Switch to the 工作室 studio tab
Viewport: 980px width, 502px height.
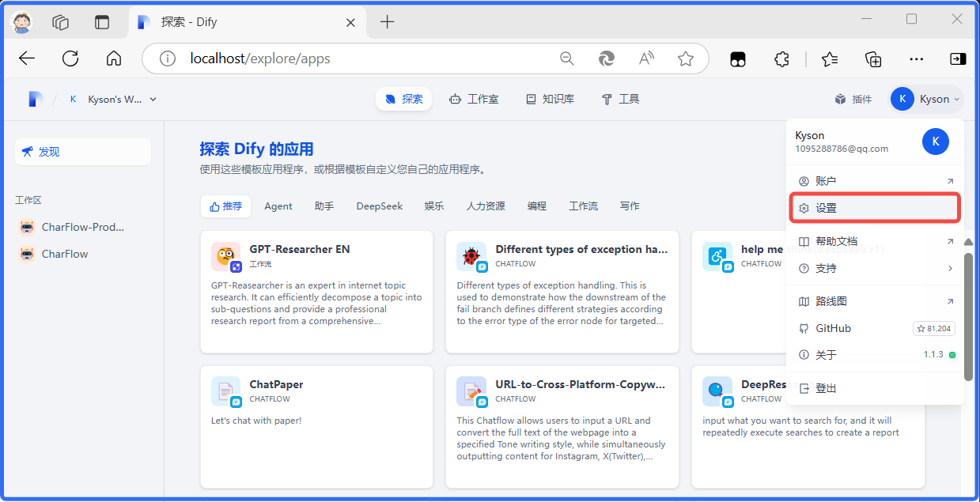point(474,99)
